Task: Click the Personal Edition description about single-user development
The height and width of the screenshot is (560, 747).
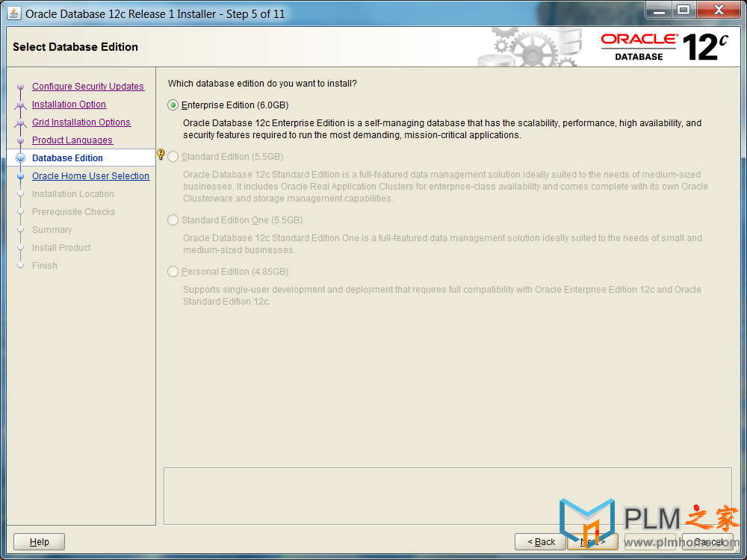Action: (442, 295)
